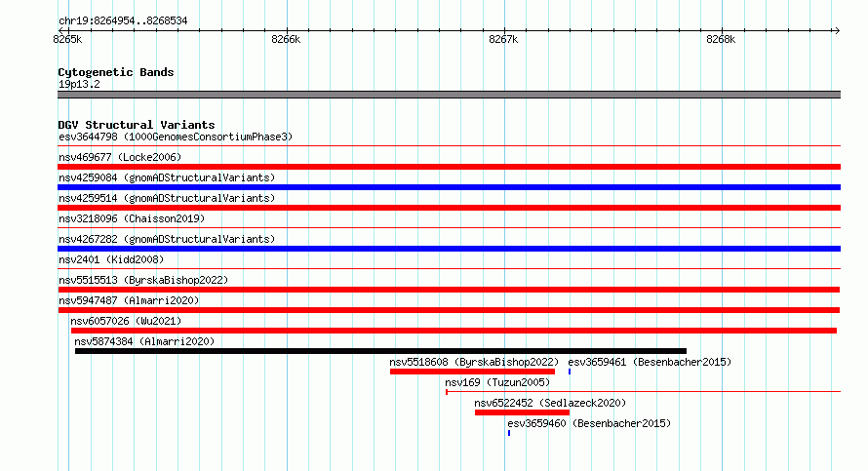Select the gray 19p13.2 cytogenetic band bar
The width and height of the screenshot is (868, 471).
pyautogui.click(x=449, y=95)
